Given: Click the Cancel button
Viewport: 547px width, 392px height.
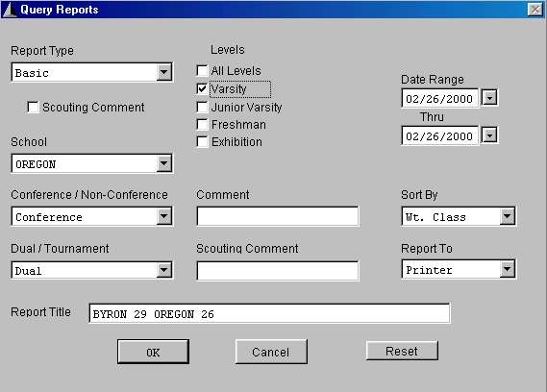Looking at the screenshot, I should pos(271,352).
